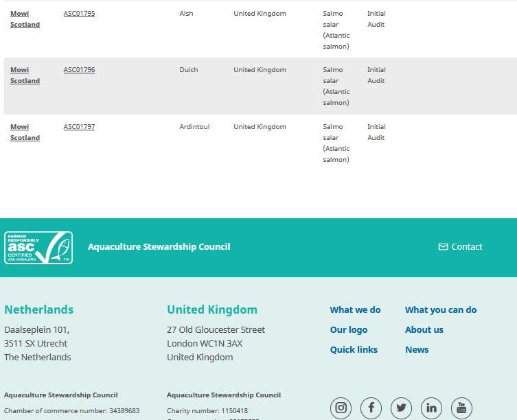Click Aquaculture Stewardship Council banner title
The width and height of the screenshot is (517, 420).
pyautogui.click(x=159, y=247)
